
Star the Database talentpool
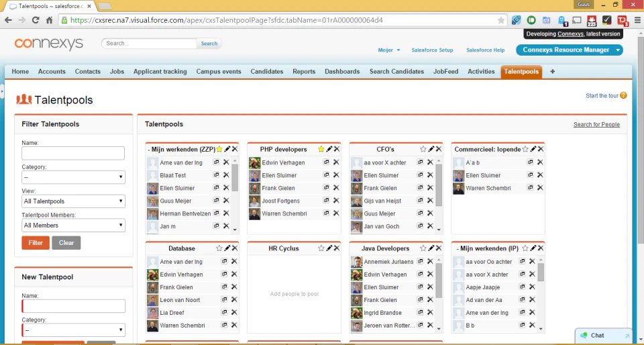coord(219,248)
